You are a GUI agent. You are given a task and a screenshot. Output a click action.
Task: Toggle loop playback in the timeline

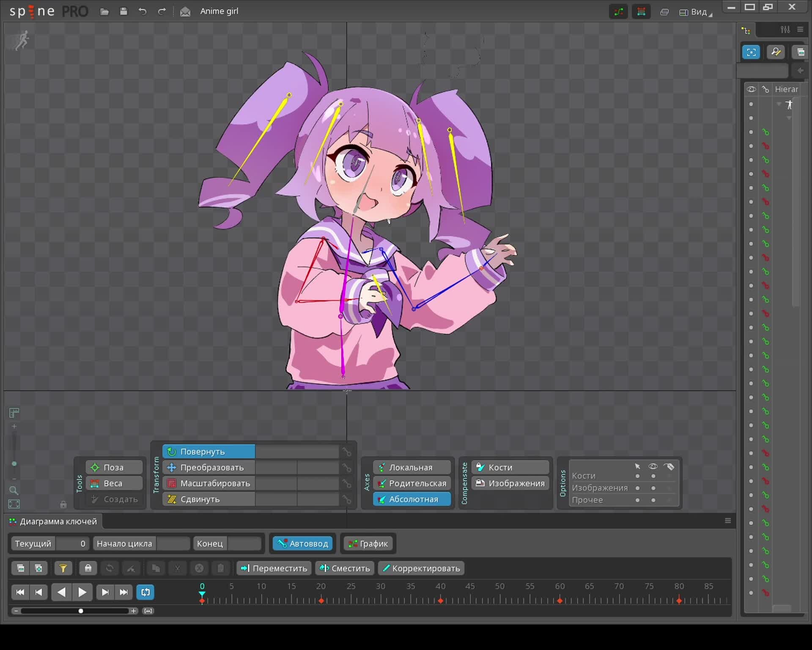(x=145, y=592)
